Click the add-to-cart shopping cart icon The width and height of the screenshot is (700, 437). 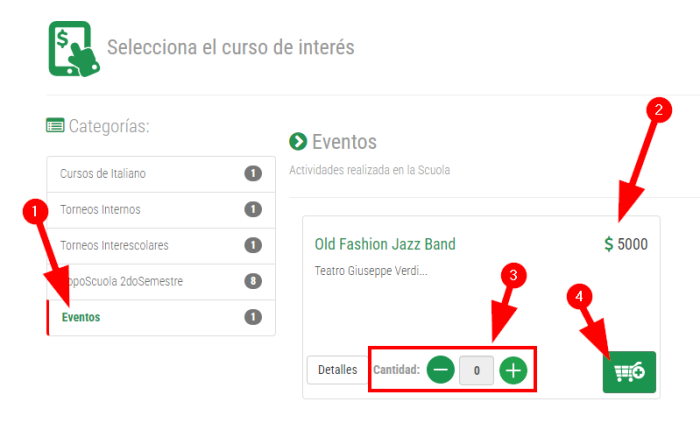(629, 372)
